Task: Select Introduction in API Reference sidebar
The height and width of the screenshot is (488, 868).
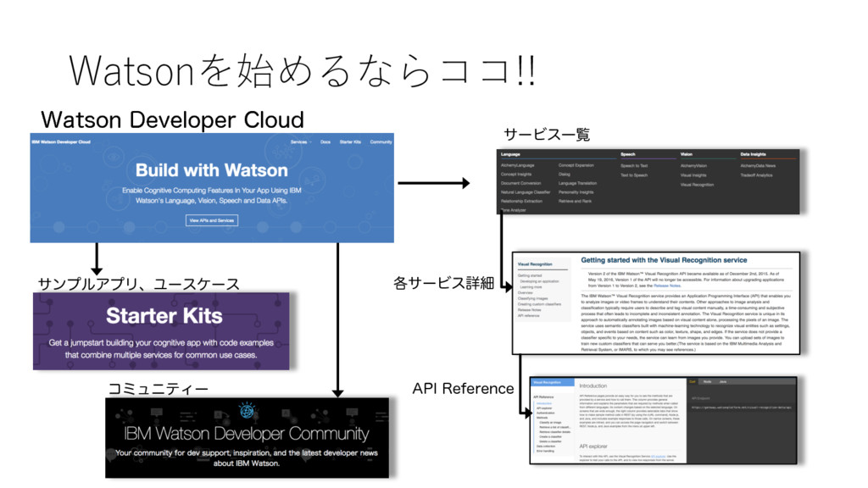Action: click(x=544, y=403)
